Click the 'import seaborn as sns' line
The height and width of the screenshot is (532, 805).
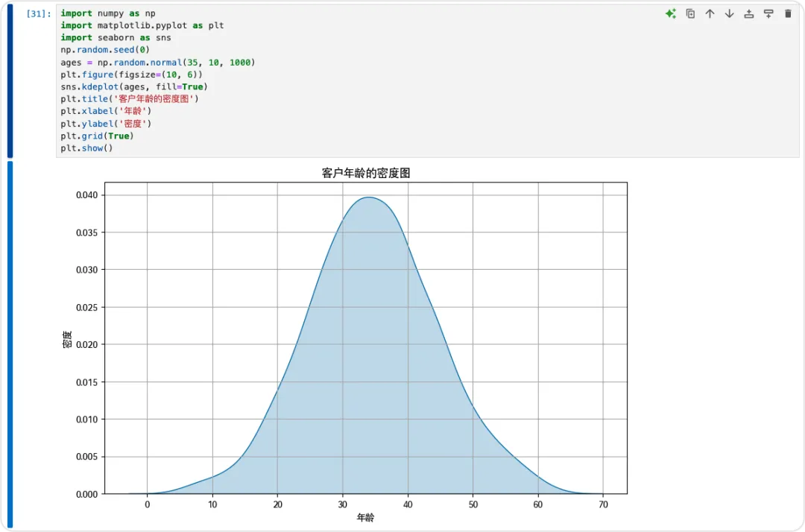pyautogui.click(x=116, y=38)
